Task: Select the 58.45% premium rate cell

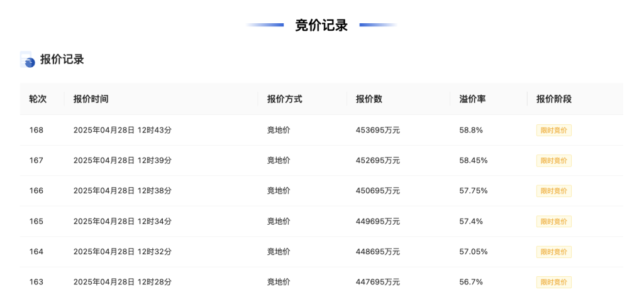Action: point(473,161)
